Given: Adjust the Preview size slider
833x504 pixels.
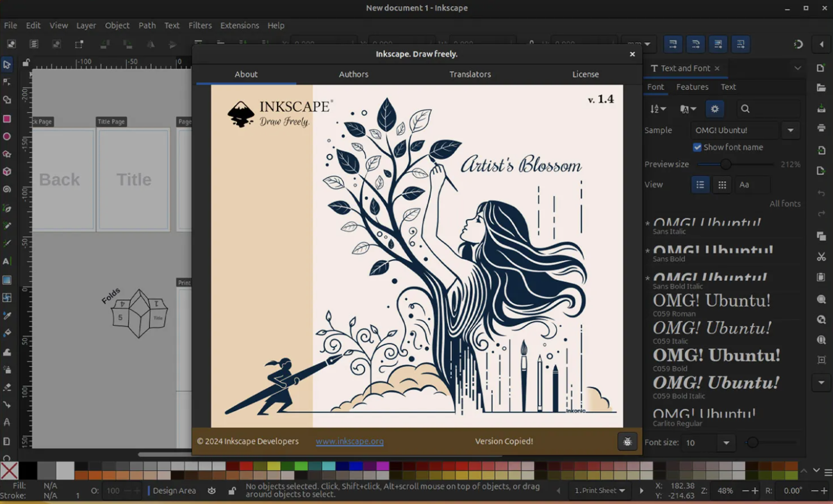Looking at the screenshot, I should 735,165.
